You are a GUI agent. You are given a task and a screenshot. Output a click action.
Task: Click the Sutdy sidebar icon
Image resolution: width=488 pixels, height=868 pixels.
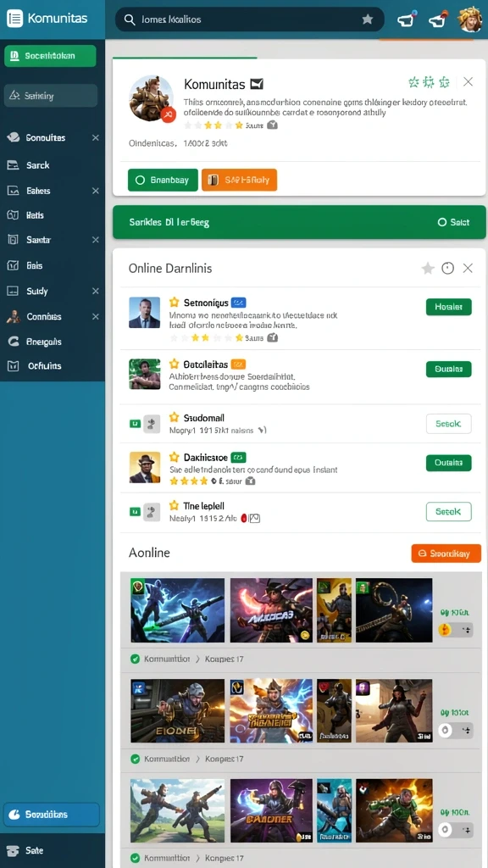tap(13, 291)
